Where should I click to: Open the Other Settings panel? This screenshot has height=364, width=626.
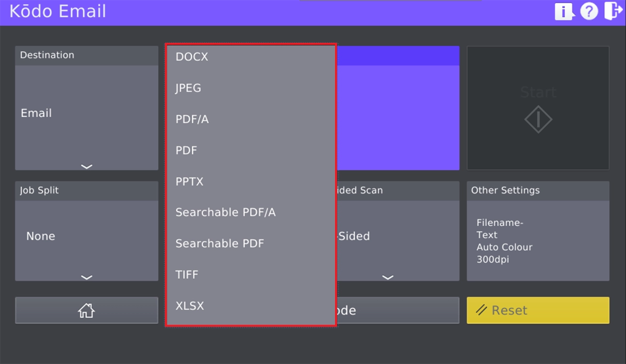538,232
